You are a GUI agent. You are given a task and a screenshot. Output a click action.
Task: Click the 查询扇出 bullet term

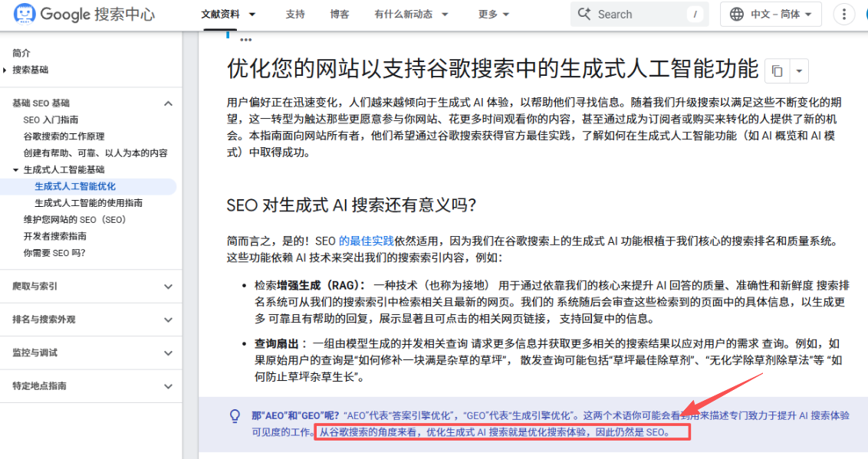(x=276, y=343)
